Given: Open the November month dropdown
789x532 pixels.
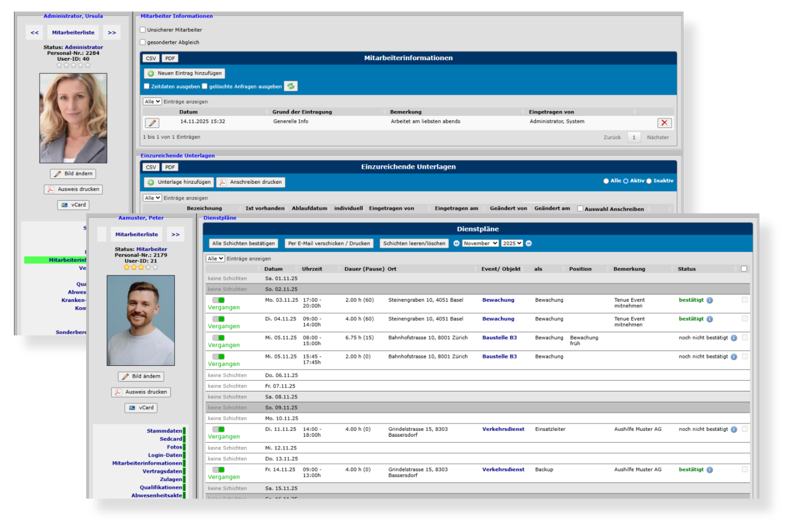Looking at the screenshot, I should tap(480, 244).
